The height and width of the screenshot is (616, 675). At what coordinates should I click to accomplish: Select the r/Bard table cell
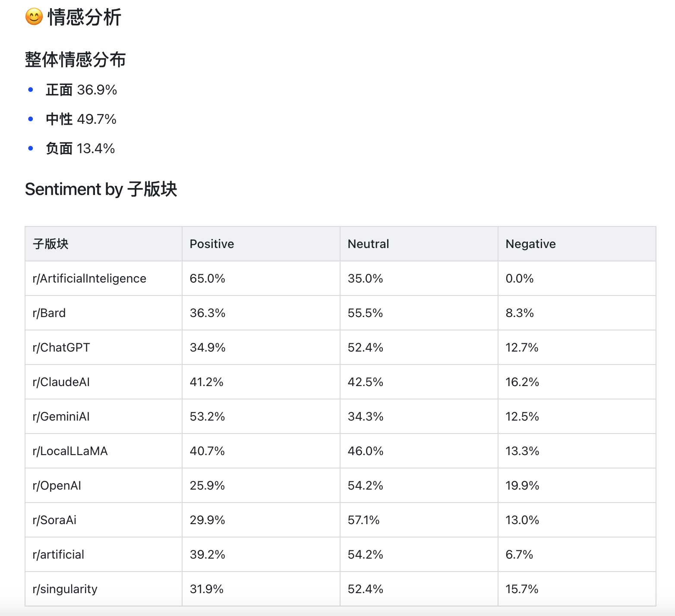(49, 313)
